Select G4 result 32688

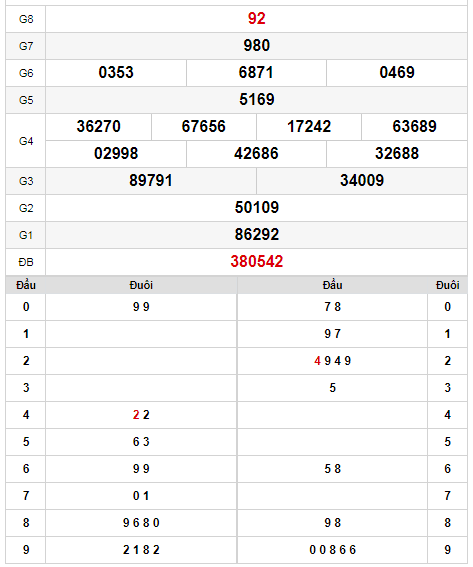point(397,153)
